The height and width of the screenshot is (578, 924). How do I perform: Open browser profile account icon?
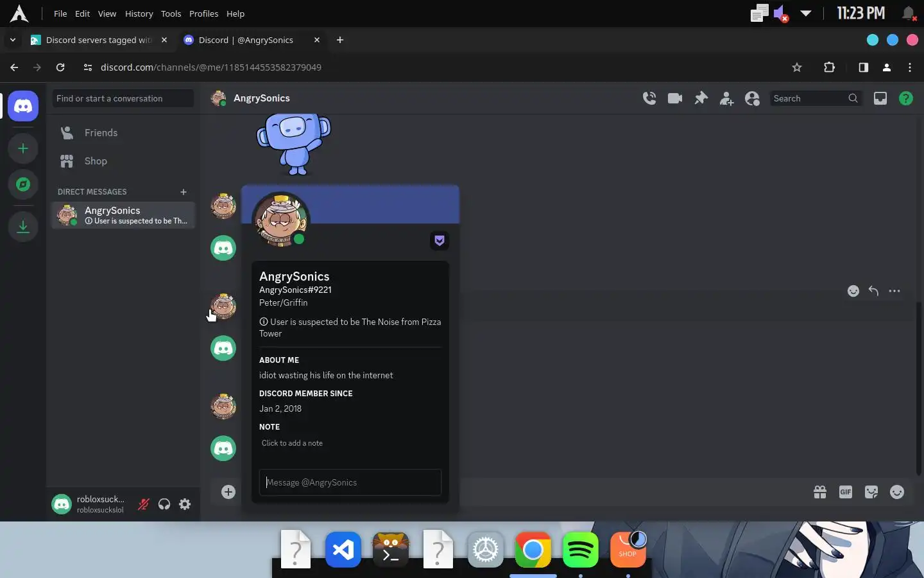coord(887,67)
